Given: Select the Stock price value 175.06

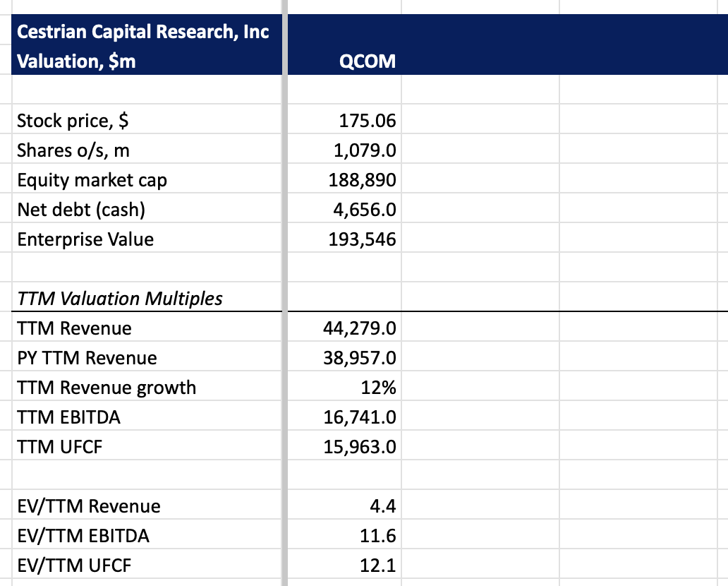Looking at the screenshot, I should (x=367, y=121).
